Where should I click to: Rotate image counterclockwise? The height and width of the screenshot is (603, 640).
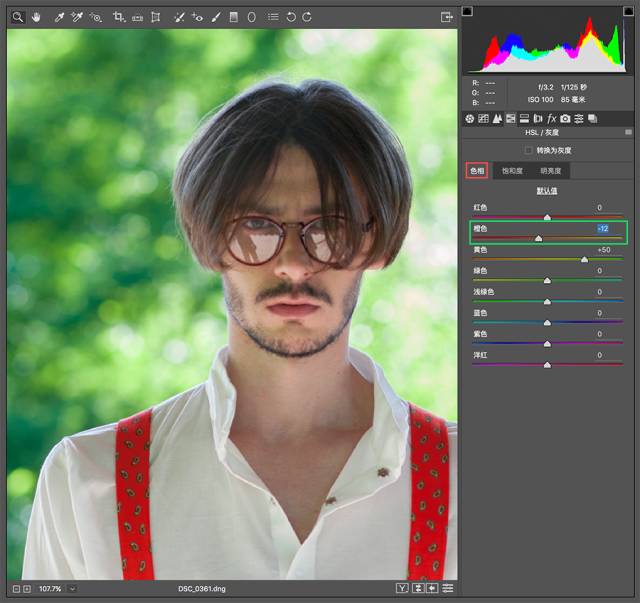pyautogui.click(x=291, y=17)
